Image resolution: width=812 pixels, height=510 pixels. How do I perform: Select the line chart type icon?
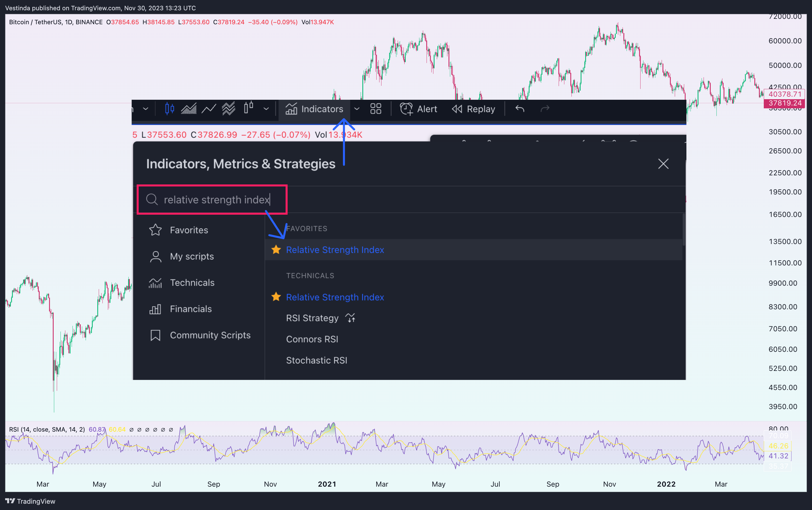[209, 109]
